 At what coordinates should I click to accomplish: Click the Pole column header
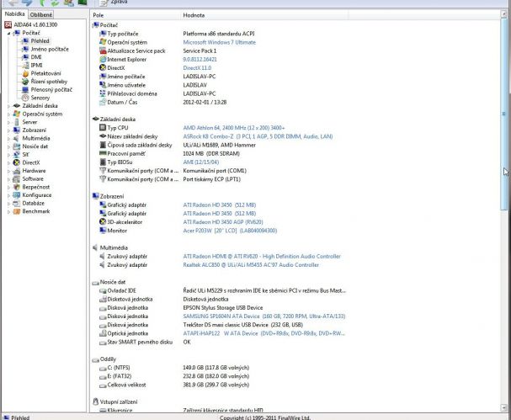click(x=136, y=15)
